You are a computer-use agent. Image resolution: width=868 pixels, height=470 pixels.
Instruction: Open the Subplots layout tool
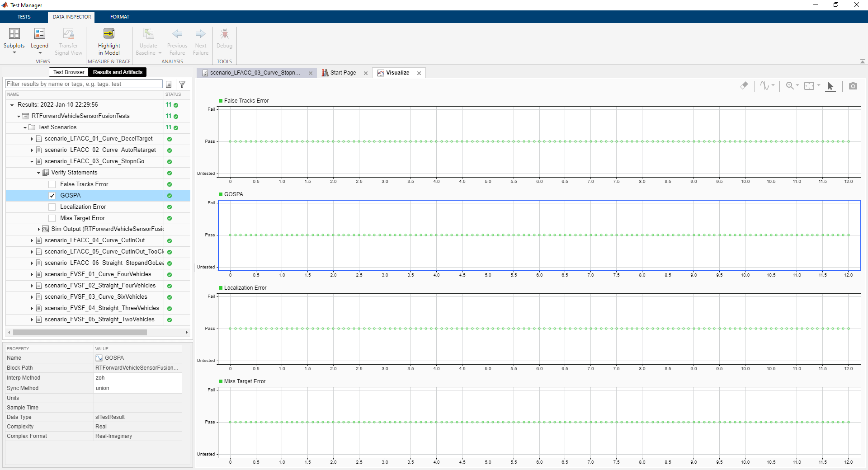[14, 34]
